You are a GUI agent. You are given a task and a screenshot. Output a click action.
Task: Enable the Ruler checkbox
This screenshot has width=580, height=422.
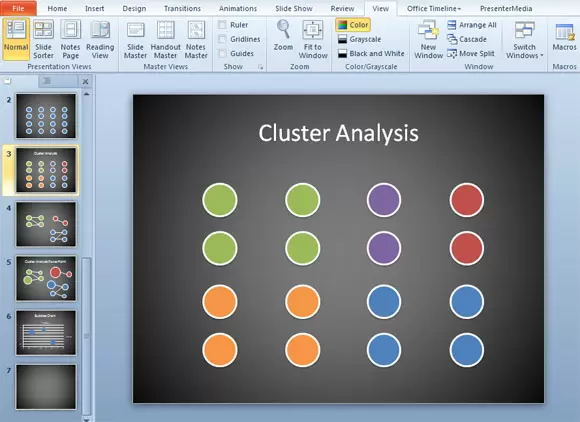pos(222,25)
